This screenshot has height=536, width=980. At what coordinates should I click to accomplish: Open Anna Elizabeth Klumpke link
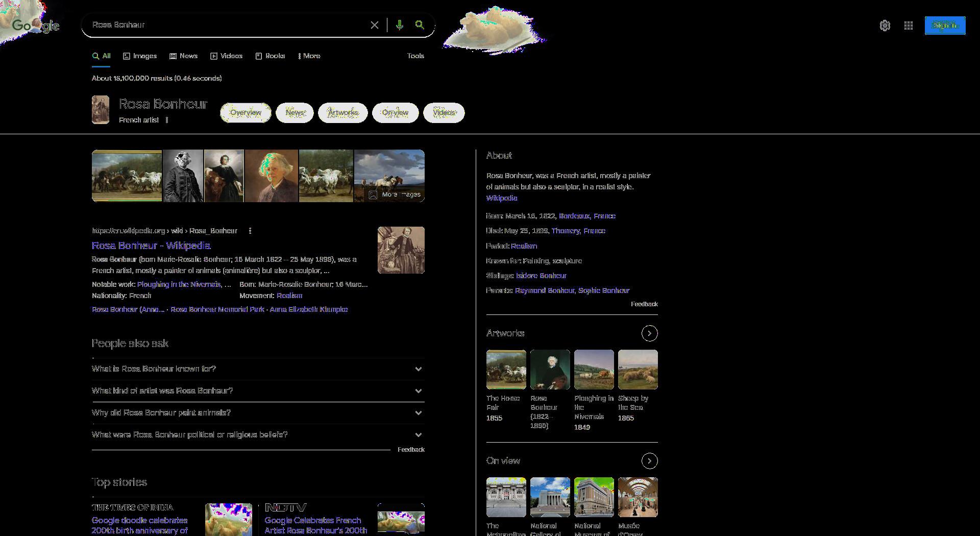coord(309,309)
